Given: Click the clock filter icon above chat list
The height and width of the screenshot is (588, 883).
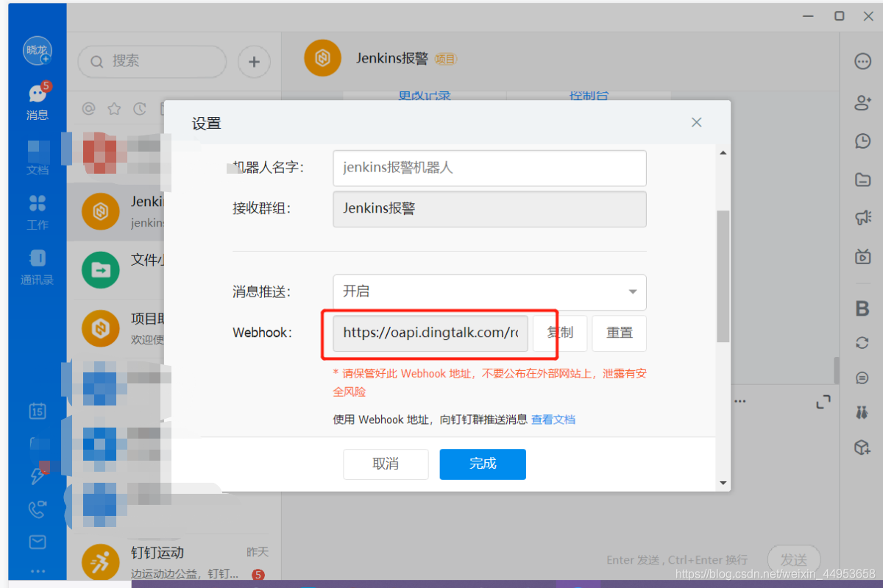Looking at the screenshot, I should (140, 109).
